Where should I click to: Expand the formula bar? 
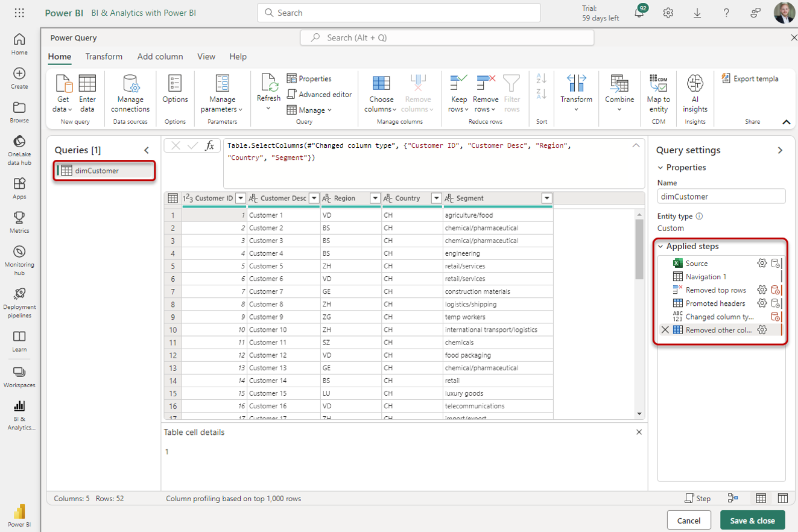[636, 145]
